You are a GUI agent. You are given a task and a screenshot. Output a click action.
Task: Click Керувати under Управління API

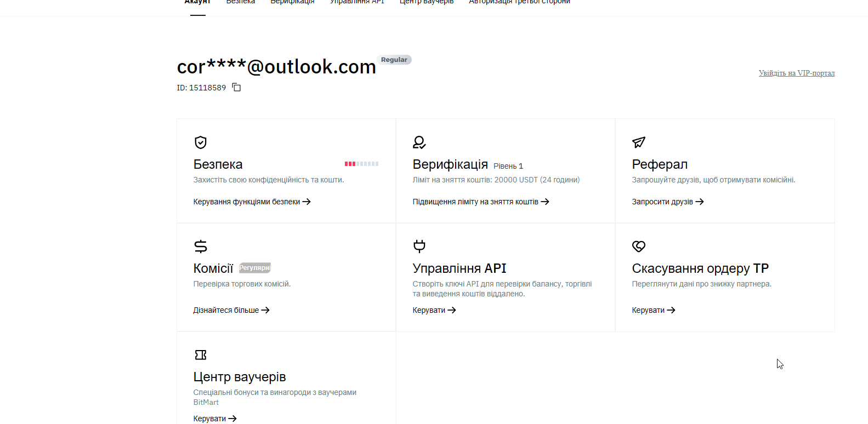(x=434, y=310)
